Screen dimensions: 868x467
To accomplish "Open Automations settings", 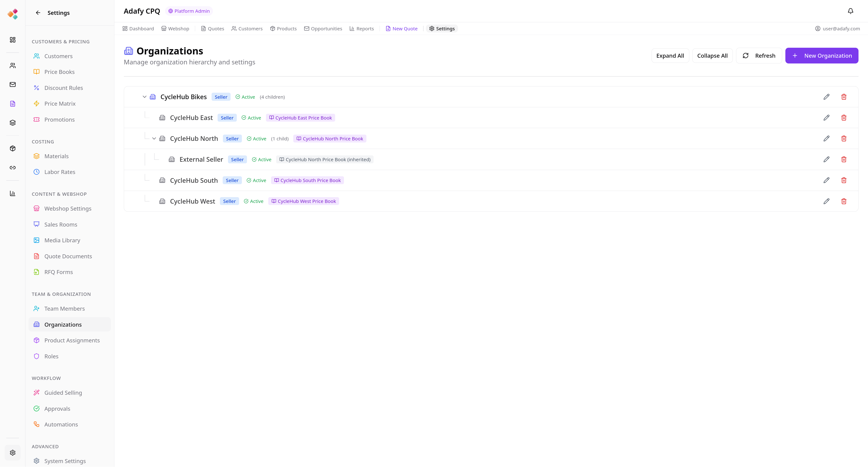I will click(x=70, y=425).
